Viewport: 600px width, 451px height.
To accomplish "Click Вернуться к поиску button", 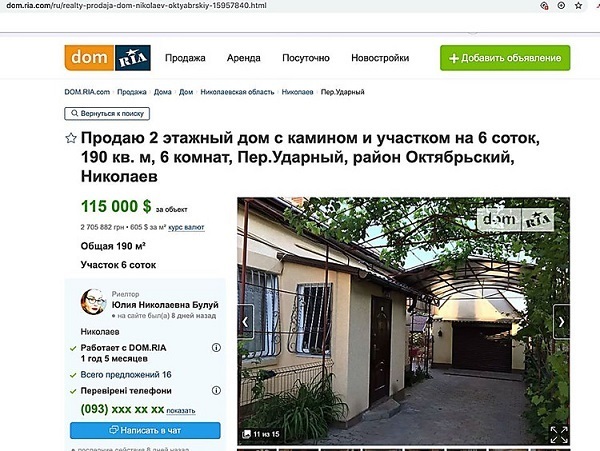I will pos(107,114).
